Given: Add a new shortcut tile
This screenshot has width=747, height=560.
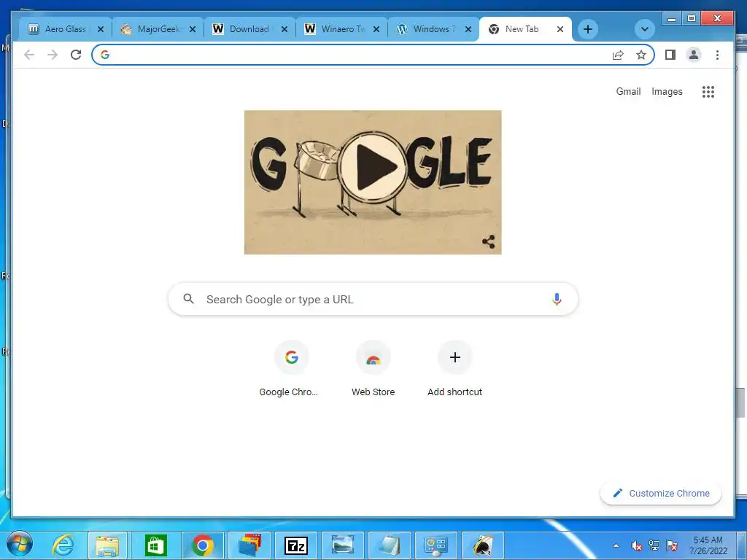Looking at the screenshot, I should 455,357.
